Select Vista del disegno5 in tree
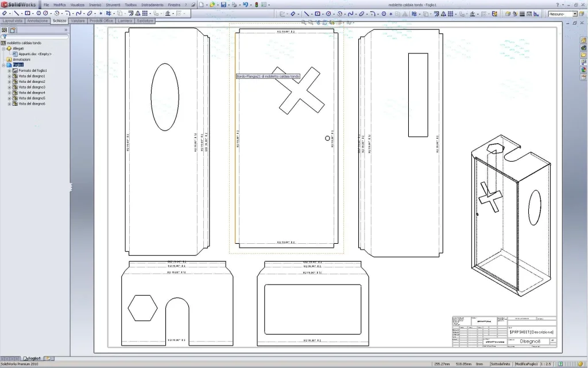Viewport: 588px width, 368px height. coord(32,98)
